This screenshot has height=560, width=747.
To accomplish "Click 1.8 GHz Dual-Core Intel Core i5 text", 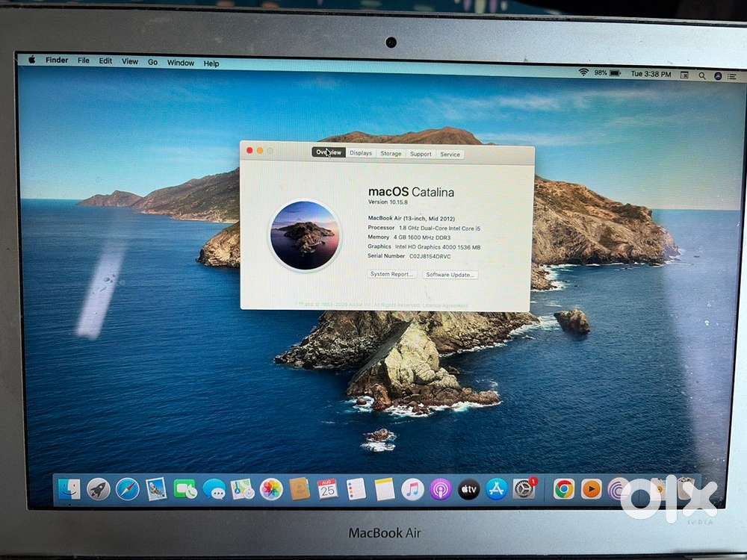I will pyautogui.click(x=440, y=228).
